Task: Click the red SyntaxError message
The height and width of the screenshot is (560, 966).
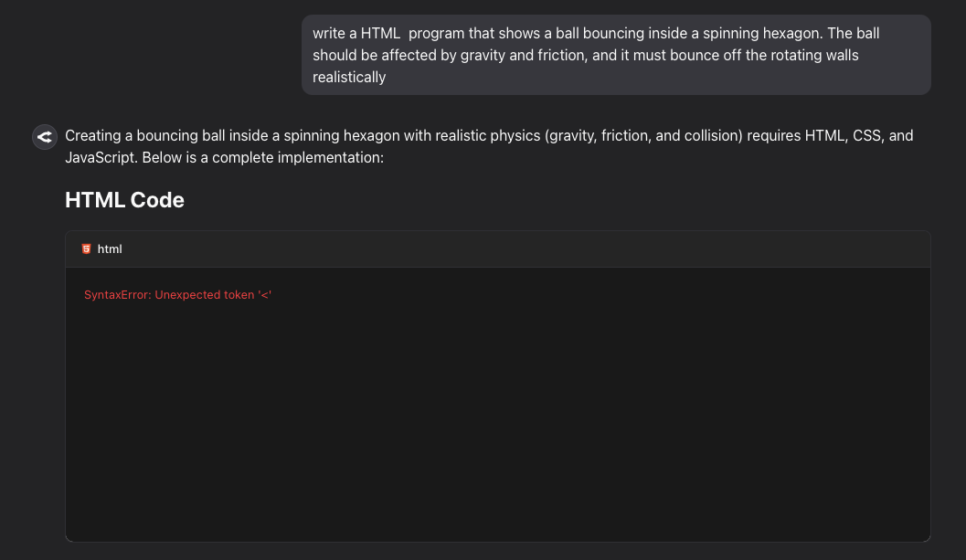Action: [x=178, y=295]
